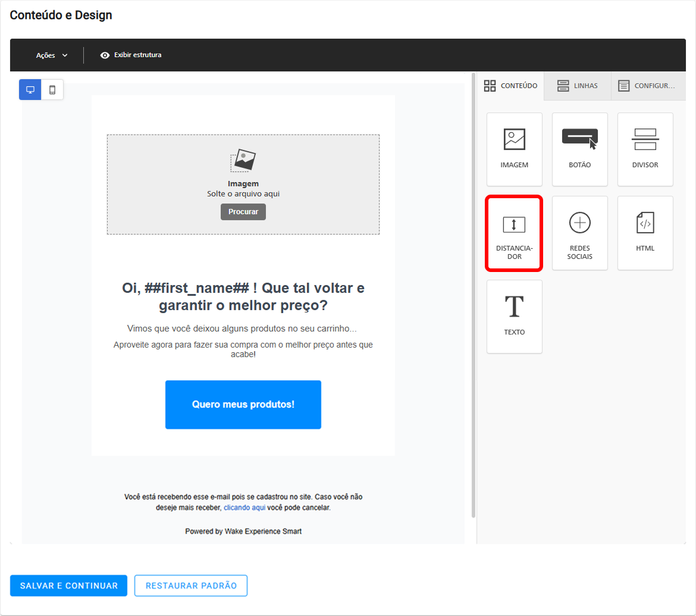This screenshot has width=696, height=616.
Task: Follow the 'clicando aqui' link
Action: click(244, 508)
